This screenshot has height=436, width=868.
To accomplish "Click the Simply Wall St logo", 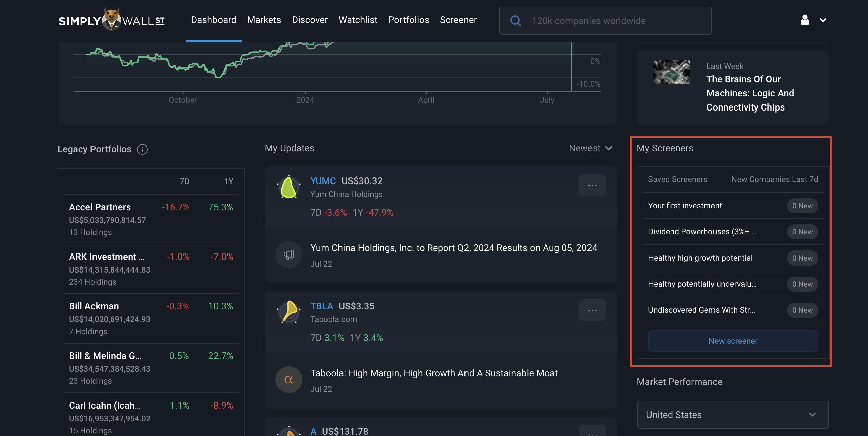I will (112, 19).
